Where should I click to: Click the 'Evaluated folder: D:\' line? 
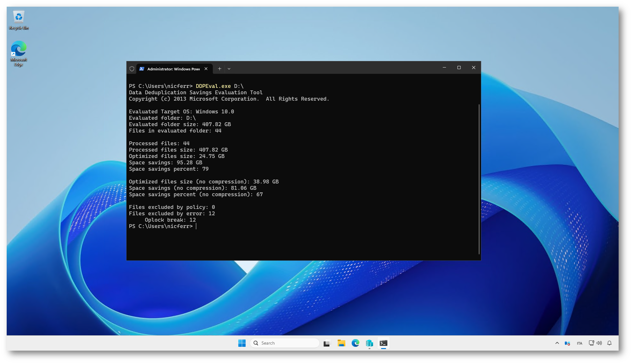tap(162, 118)
